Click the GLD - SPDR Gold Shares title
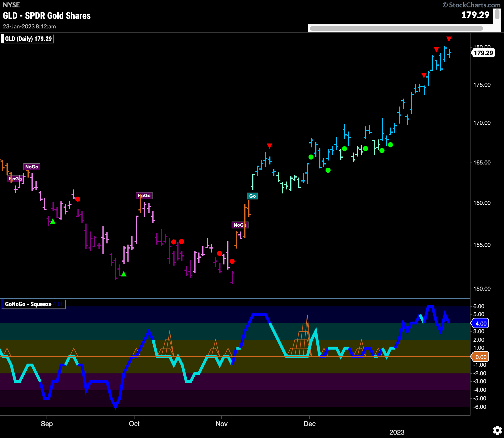The width and height of the screenshot is (504, 438). [x=47, y=16]
